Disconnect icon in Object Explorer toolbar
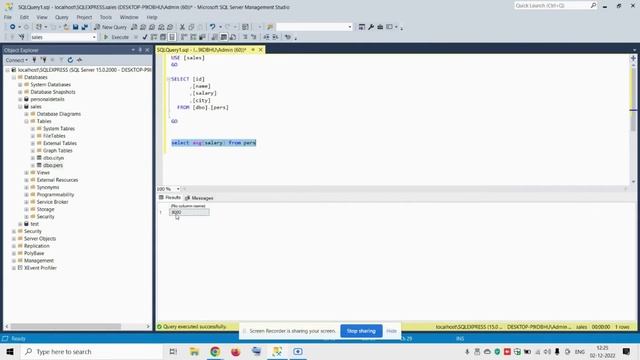This screenshot has width=640, height=360. (x=43, y=60)
